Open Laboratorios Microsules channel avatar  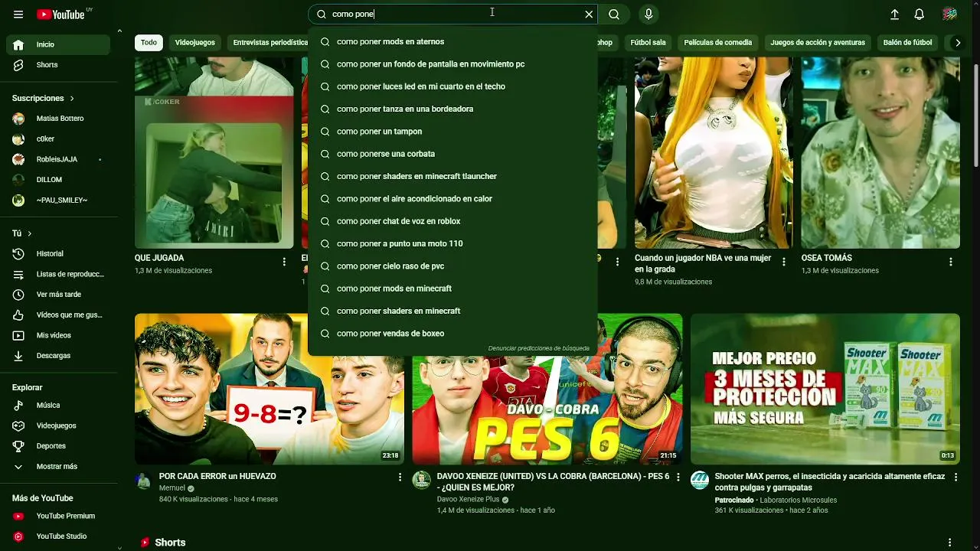700,481
